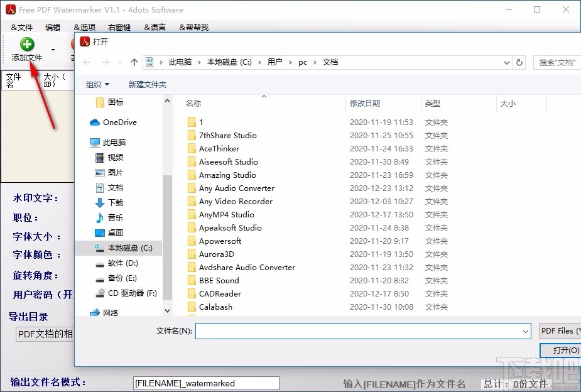This screenshot has height=392, width=581.
Task: Open 视频 library in navigation pane
Action: [x=109, y=158]
